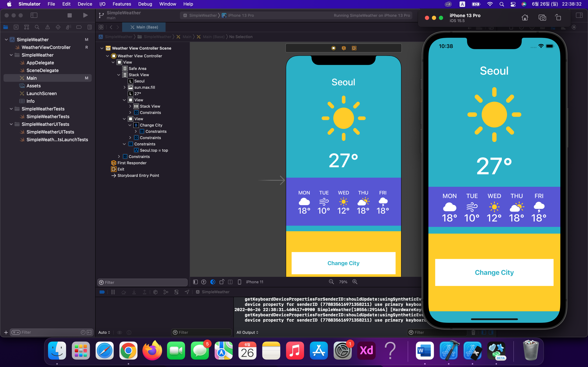Screen dimensions: 588x367
Task: Click Change City button in the simulator
Action: click(x=494, y=272)
